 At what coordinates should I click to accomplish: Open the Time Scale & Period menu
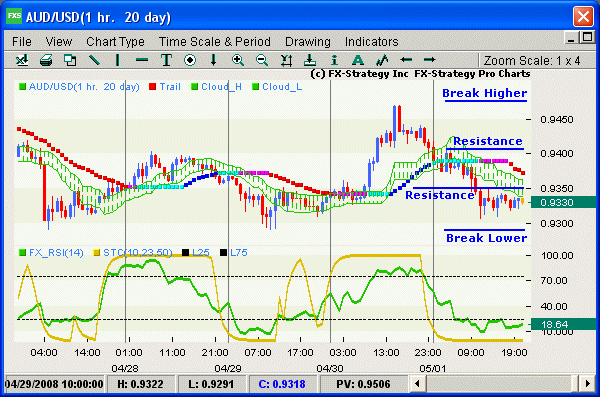pyautogui.click(x=215, y=41)
